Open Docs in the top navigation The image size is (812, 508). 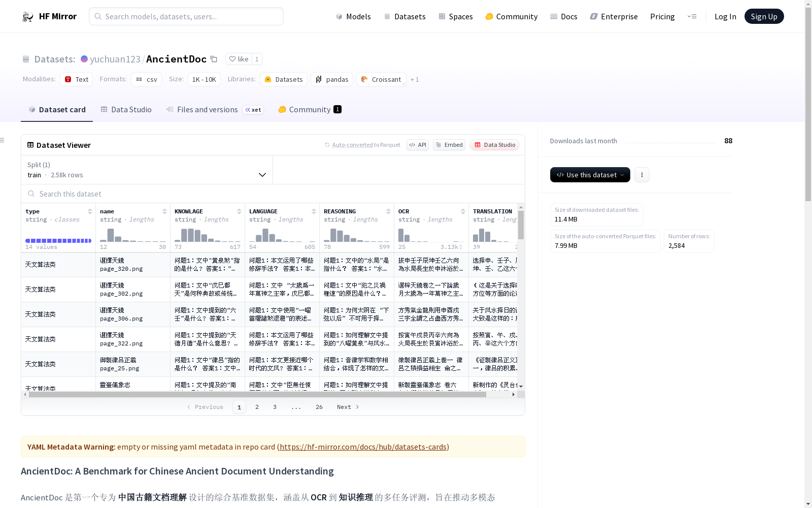[x=564, y=16]
